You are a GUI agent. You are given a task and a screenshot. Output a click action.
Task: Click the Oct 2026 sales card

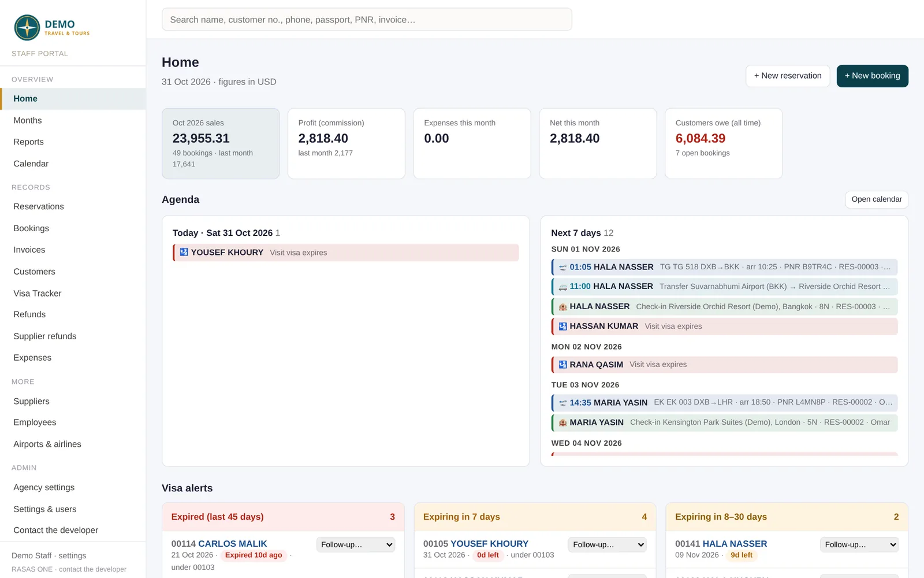coord(221,143)
